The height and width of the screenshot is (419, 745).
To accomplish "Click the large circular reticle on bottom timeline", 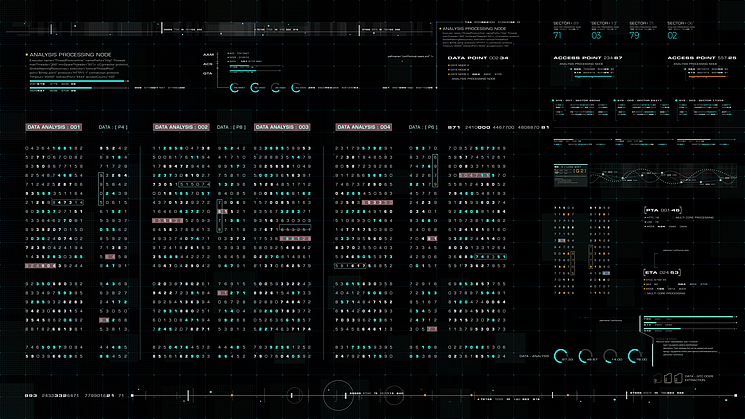I will (336, 396).
